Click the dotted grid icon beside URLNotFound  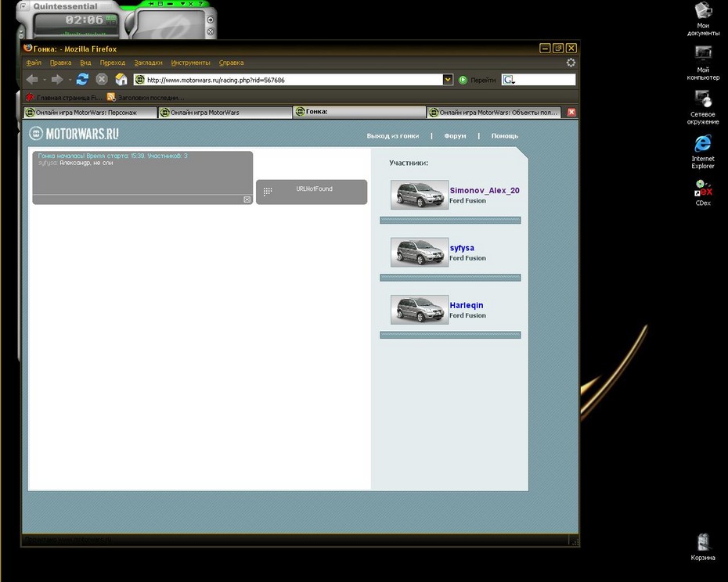(268, 191)
